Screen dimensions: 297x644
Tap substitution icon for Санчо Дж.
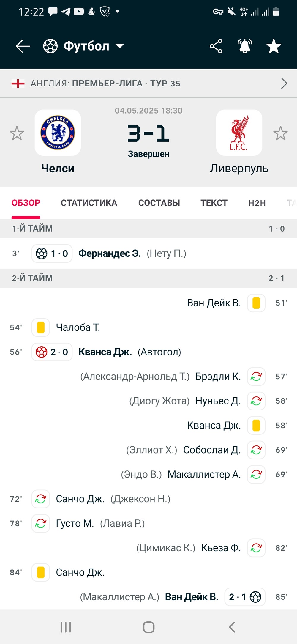pos(41,499)
